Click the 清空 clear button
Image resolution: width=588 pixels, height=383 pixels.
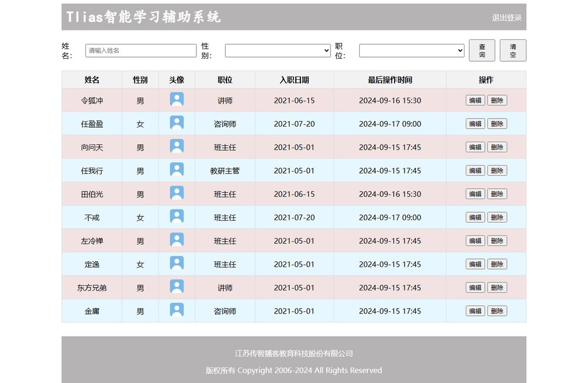(x=513, y=50)
